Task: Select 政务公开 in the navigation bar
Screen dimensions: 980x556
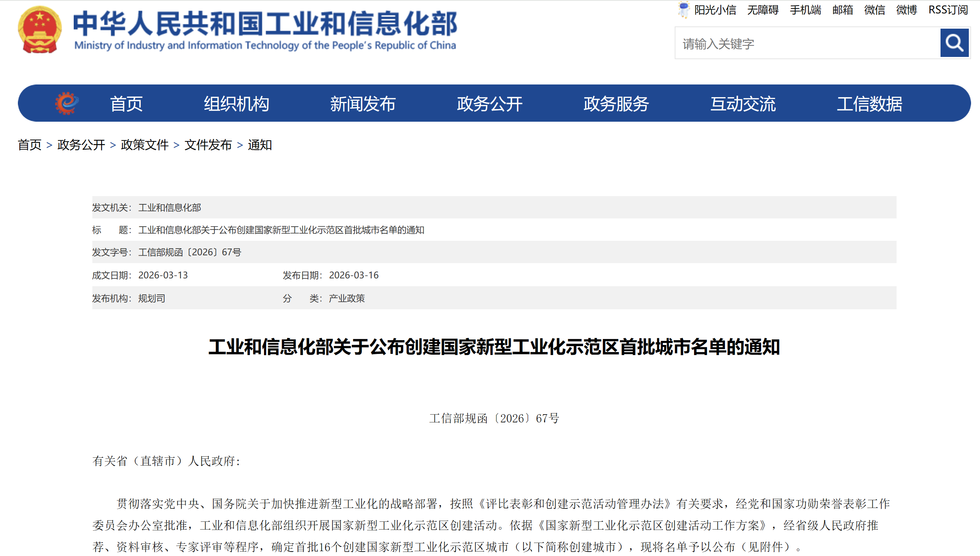Action: pyautogui.click(x=489, y=104)
